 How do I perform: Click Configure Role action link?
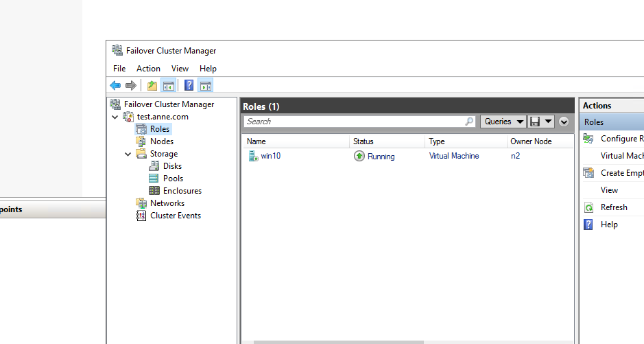tap(622, 139)
